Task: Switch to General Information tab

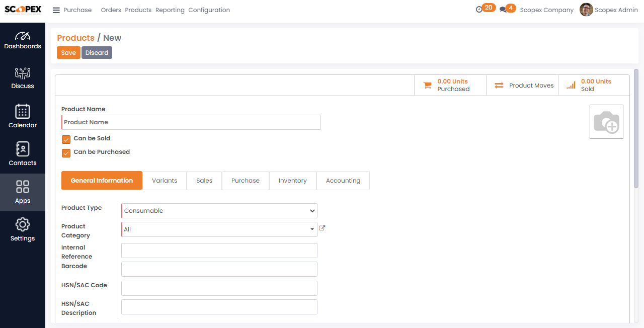Action: click(102, 181)
